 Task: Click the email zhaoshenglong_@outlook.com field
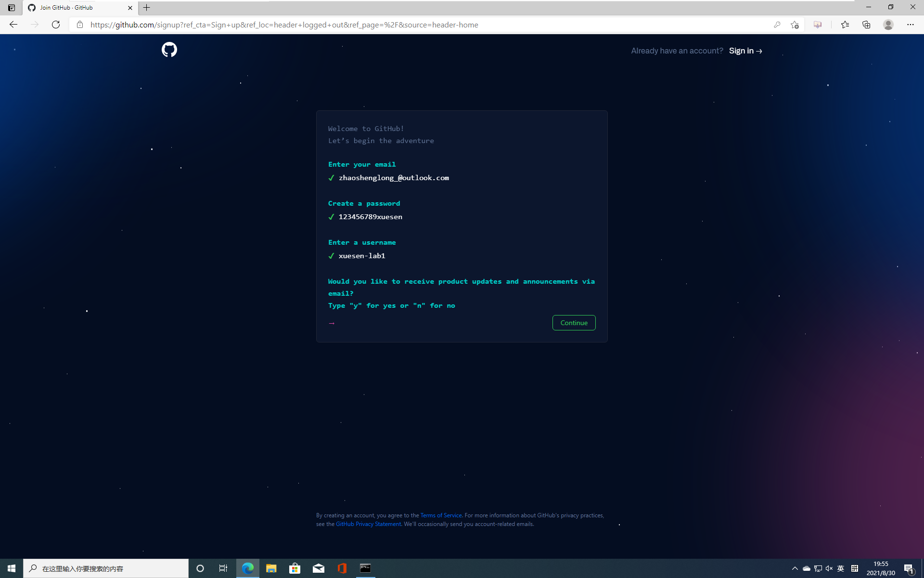[394, 178]
